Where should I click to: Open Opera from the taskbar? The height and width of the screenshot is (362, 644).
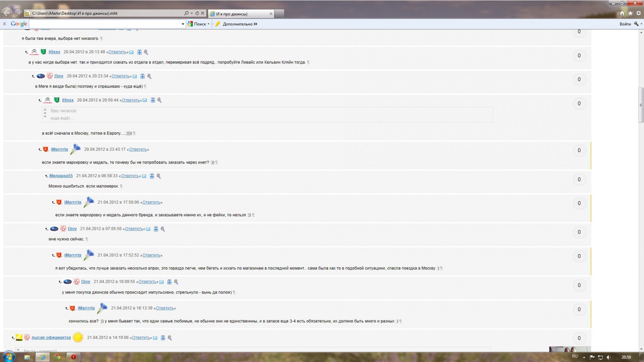73,357
